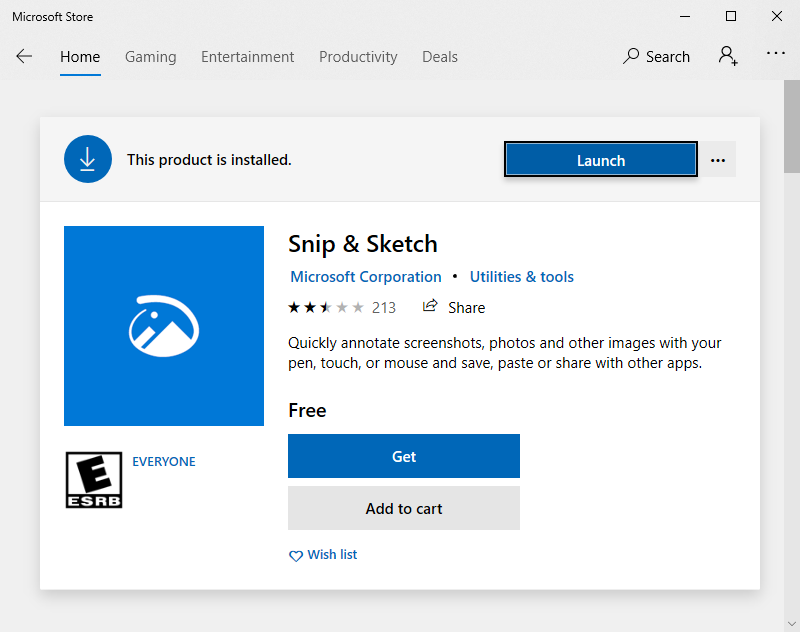This screenshot has height=632, width=800.
Task: Click the Share label
Action: tap(466, 308)
